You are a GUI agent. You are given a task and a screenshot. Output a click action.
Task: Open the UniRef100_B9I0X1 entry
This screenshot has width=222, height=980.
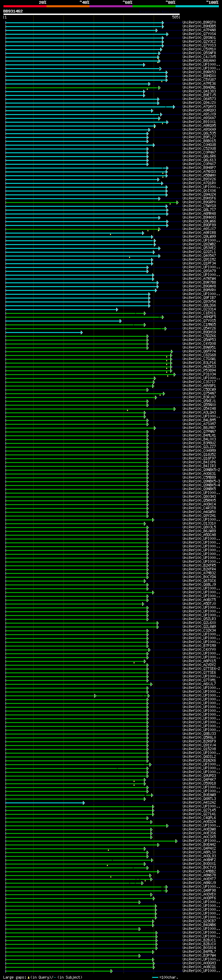coord(199,122)
